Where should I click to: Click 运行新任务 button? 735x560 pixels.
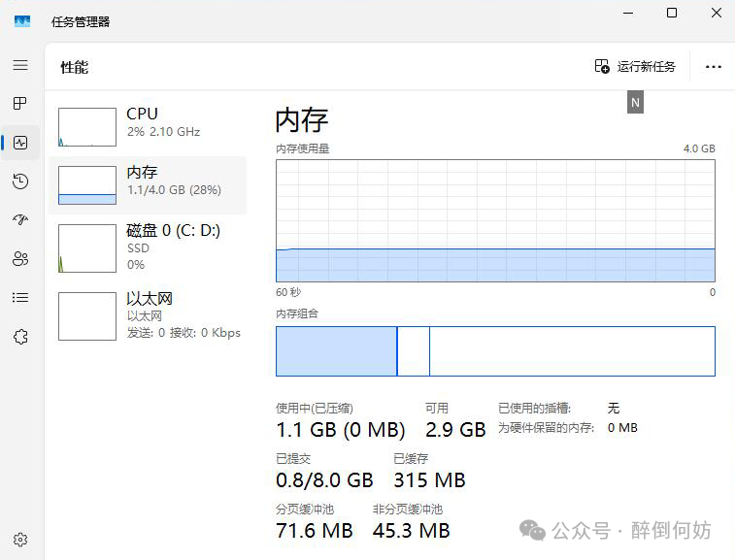coord(635,67)
